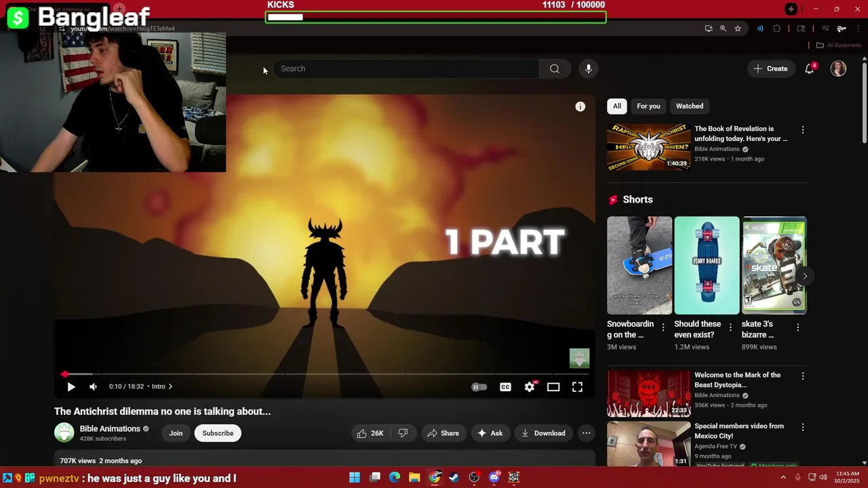
Task: Click the Shorts section heading
Action: pos(637,199)
